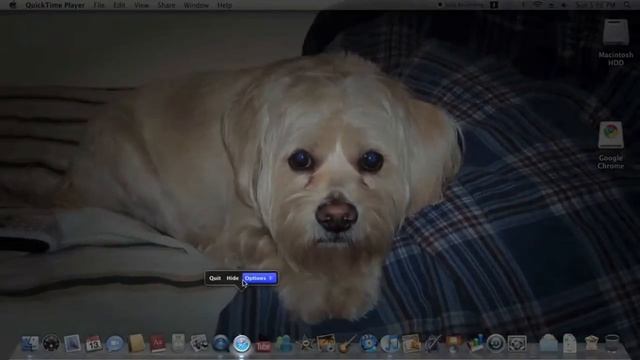Open the Window menu
The image size is (640, 360).
click(196, 5)
